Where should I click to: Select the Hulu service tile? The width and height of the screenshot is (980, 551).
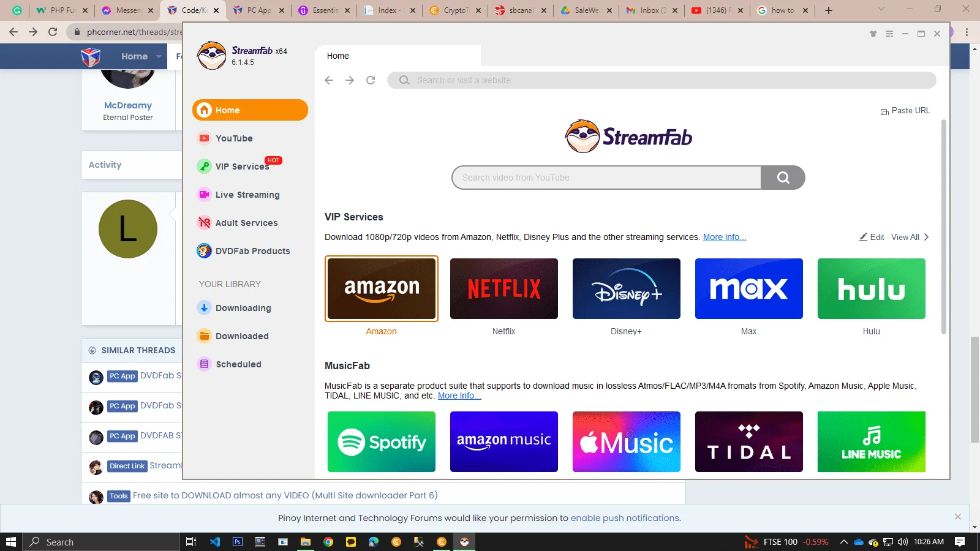coord(872,288)
